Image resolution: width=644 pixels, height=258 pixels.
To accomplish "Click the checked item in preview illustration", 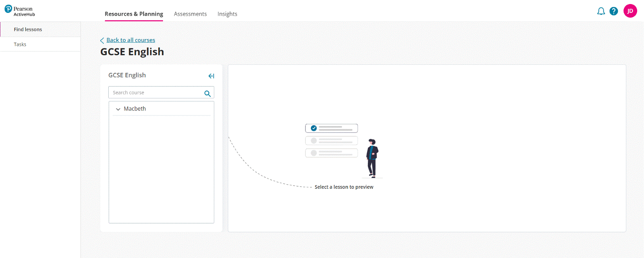I will click(331, 128).
